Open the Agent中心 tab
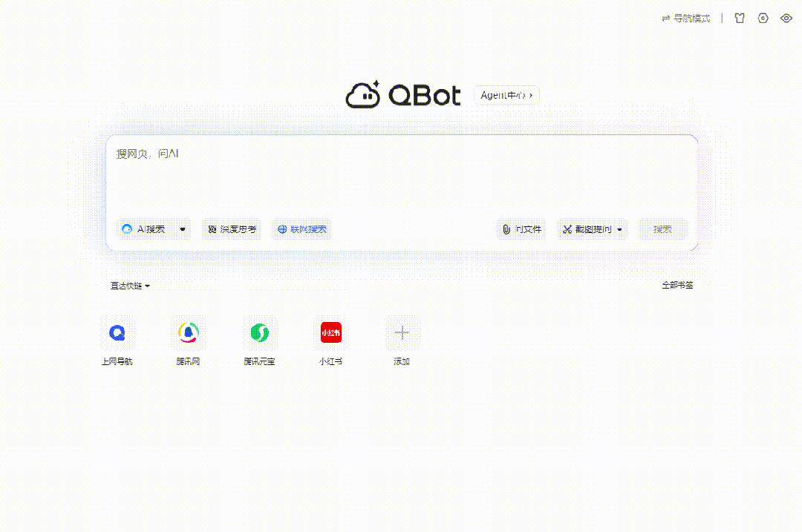Image resolution: width=802 pixels, height=532 pixels. [x=506, y=95]
